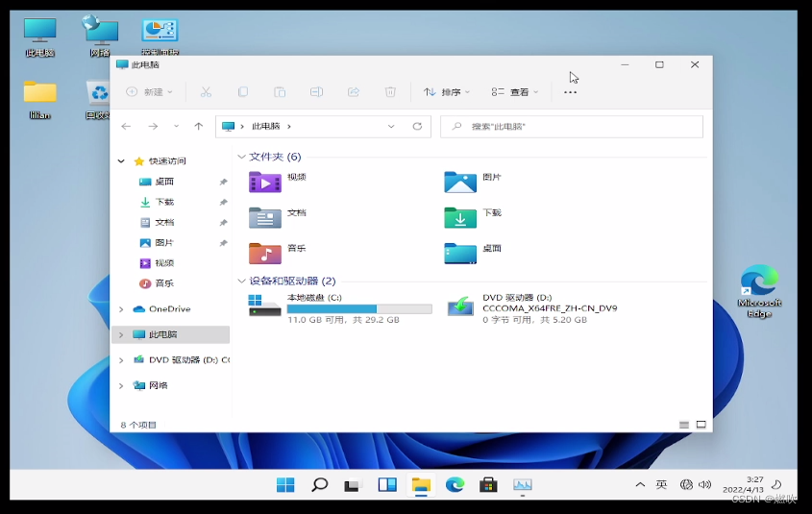
Task: Open the recent locations dropdown arrow
Action: click(x=176, y=126)
